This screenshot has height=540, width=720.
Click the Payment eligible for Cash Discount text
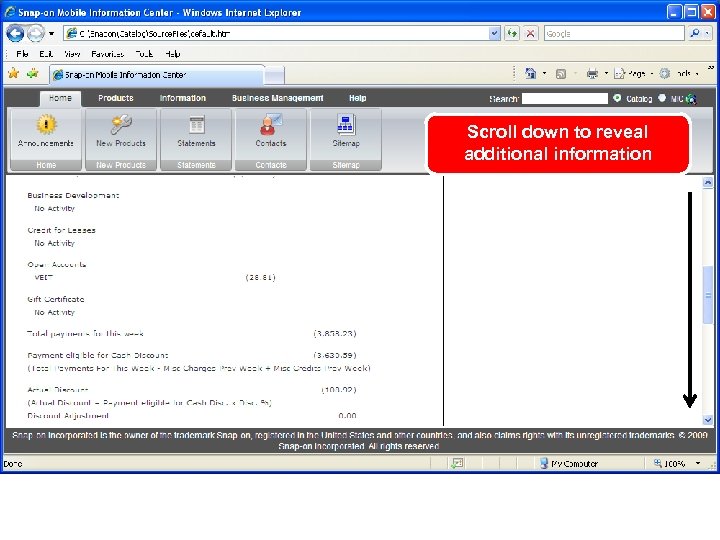pyautogui.click(x=98, y=355)
